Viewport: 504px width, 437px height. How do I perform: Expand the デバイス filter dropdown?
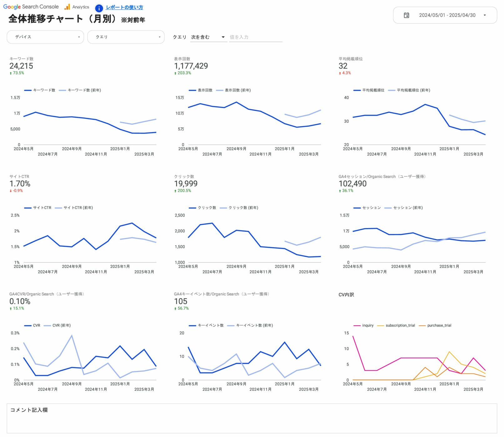tap(45, 37)
